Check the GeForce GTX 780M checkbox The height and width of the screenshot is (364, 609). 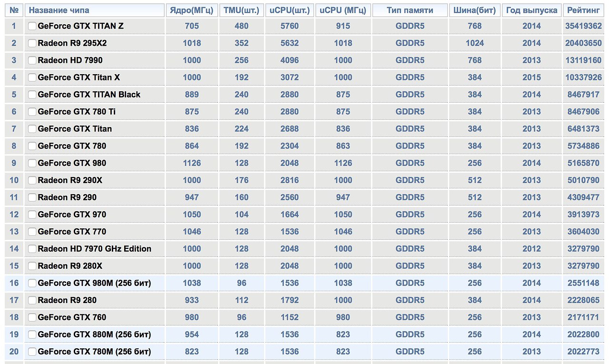point(32,352)
